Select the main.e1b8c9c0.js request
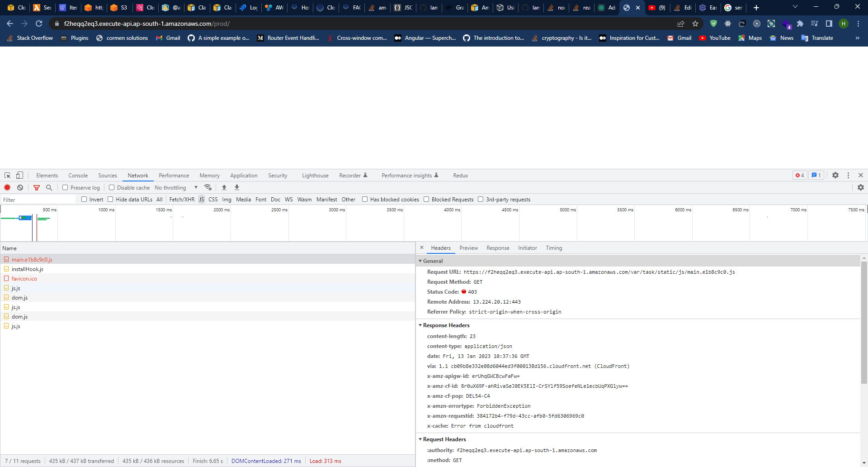 pos(208,259)
